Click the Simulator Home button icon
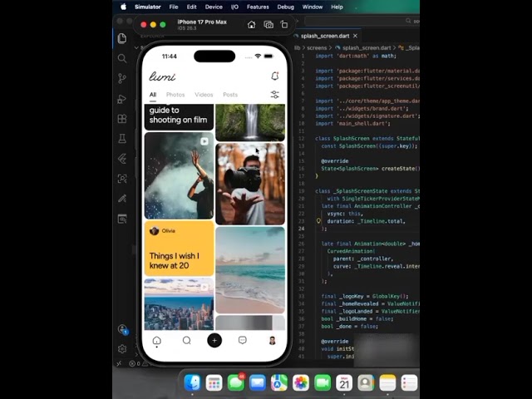This screenshot has height=399, width=532. (x=251, y=25)
